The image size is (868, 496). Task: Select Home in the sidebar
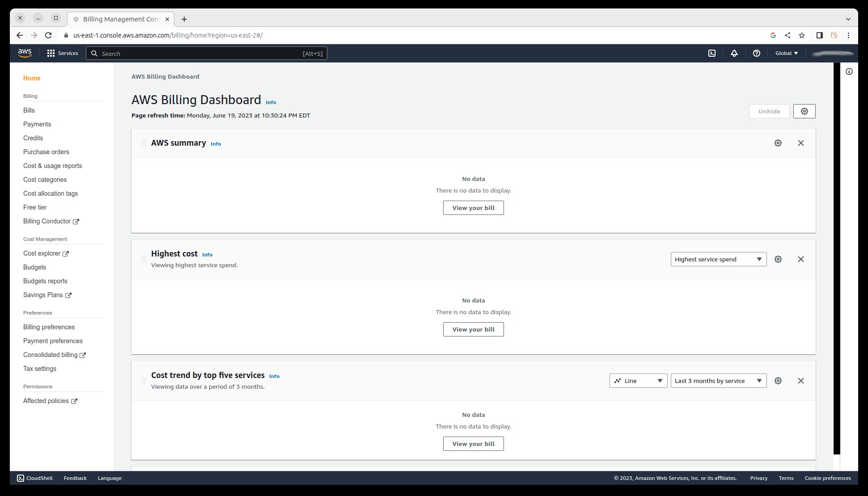pyautogui.click(x=32, y=78)
